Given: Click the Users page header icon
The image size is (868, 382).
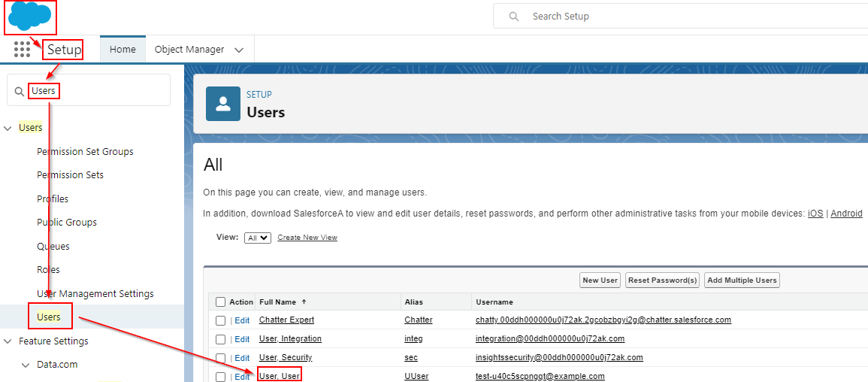Looking at the screenshot, I should [x=223, y=104].
